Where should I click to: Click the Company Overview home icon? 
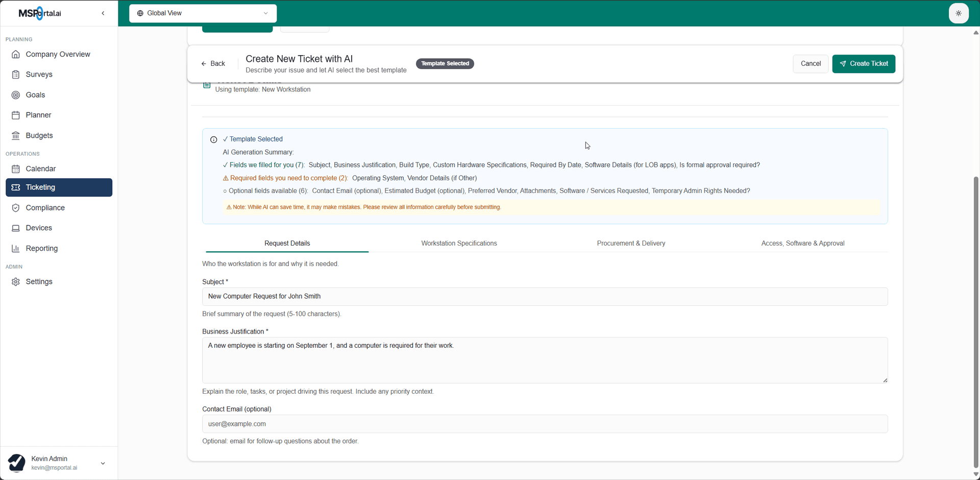[16, 54]
